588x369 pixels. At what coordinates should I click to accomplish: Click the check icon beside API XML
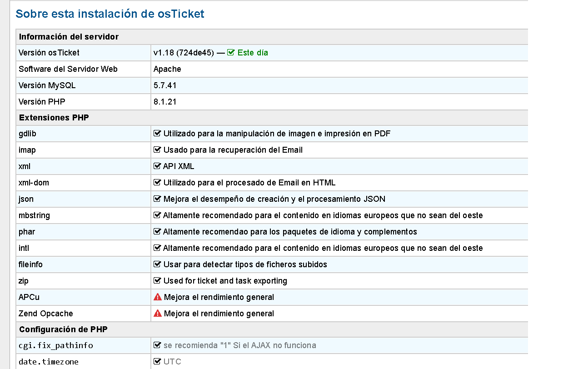pos(158,166)
